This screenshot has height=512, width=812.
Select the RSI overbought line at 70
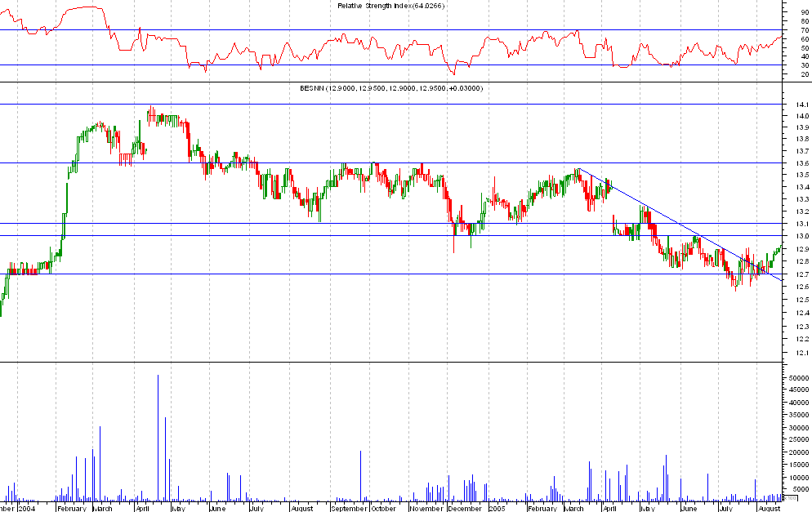pos(391,30)
